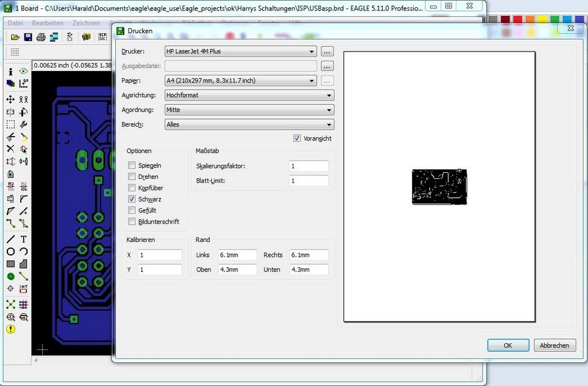
Task: Select the Delete X tool
Action: [x=10, y=149]
